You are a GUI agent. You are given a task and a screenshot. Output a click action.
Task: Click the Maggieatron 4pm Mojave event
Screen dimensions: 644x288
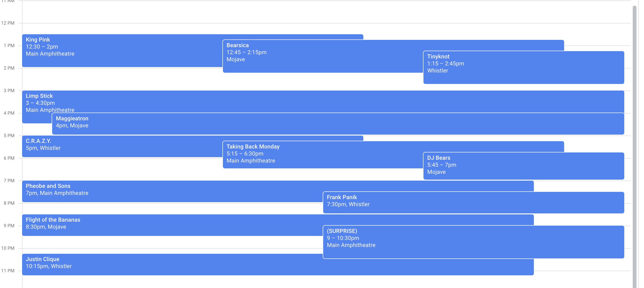(338, 124)
